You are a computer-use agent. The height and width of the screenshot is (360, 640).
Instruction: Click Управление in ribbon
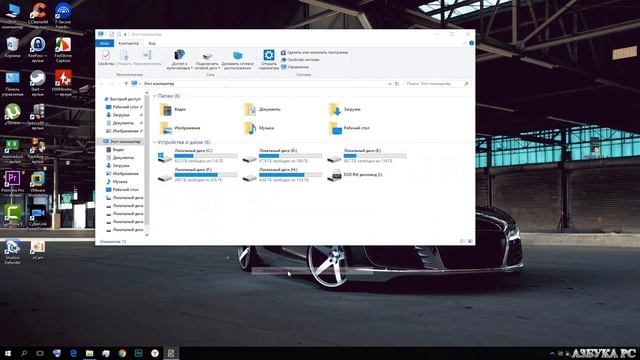pyautogui.click(x=295, y=67)
